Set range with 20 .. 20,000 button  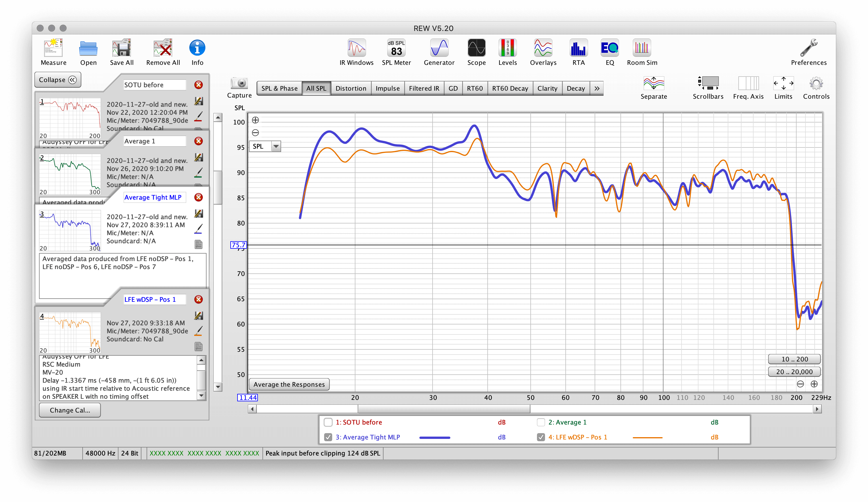click(794, 372)
